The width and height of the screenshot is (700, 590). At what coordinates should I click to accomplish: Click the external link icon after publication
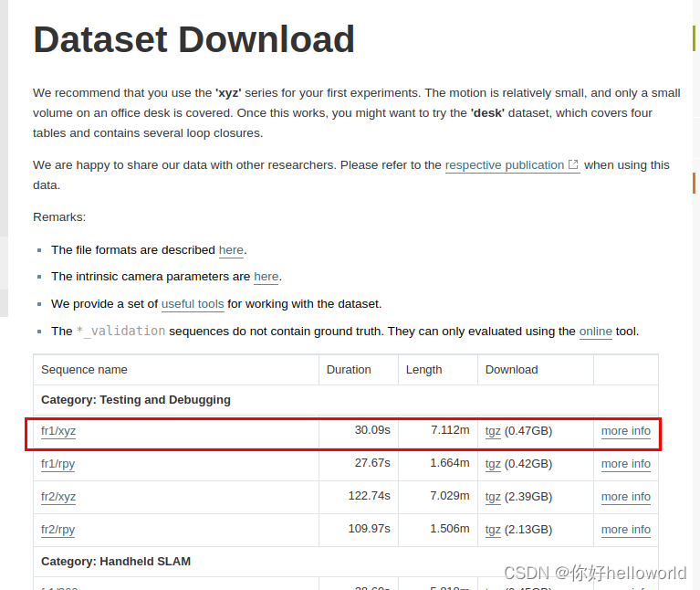[573, 165]
